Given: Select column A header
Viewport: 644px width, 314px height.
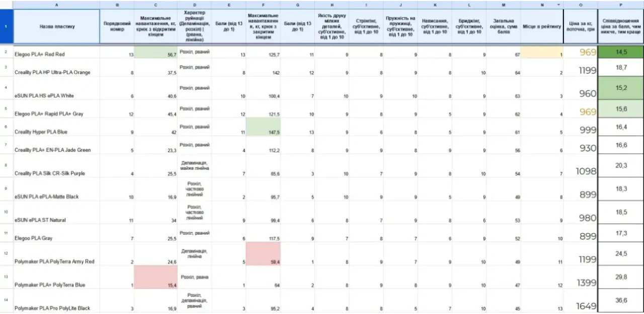Looking at the screenshot, I should click(56, 5).
